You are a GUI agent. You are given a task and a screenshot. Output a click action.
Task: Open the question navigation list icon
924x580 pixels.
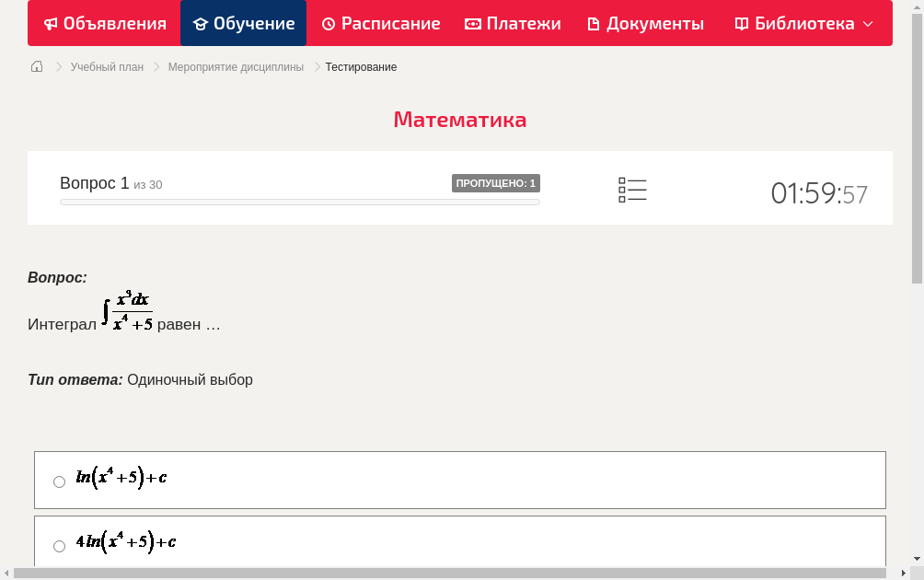click(x=632, y=189)
